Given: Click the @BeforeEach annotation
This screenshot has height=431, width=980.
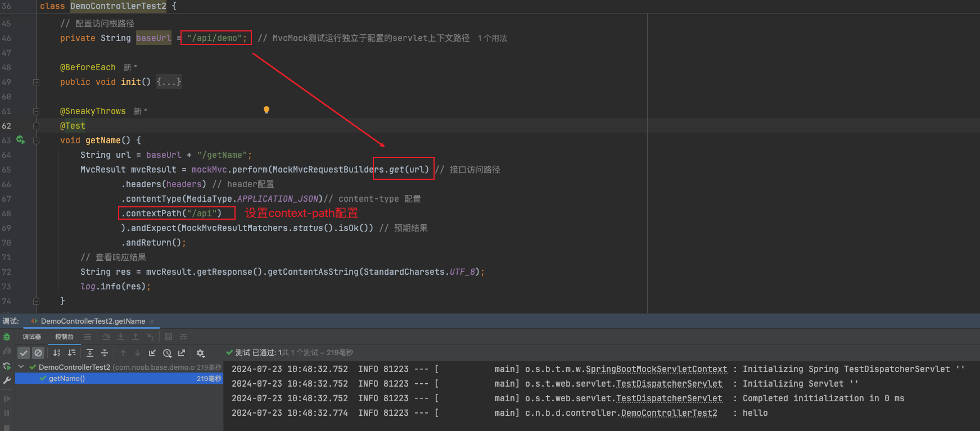Looking at the screenshot, I should 88,67.
